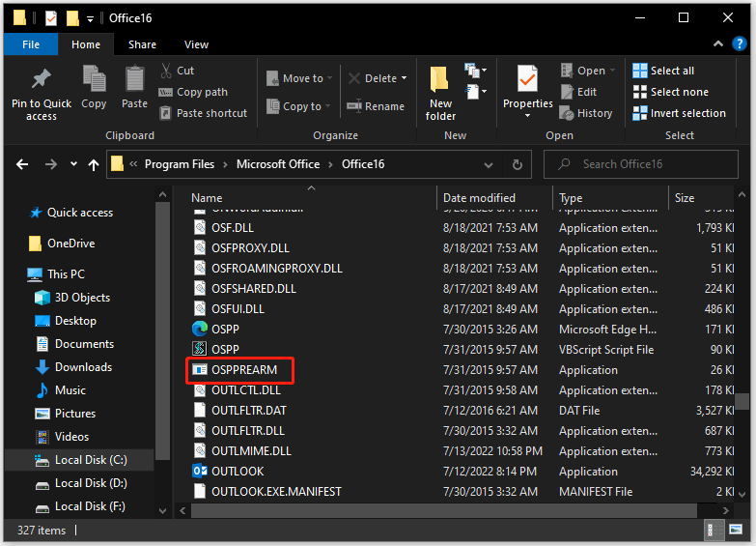Image resolution: width=756 pixels, height=546 pixels.
Task: Switch to Large icons view
Action: [x=736, y=531]
